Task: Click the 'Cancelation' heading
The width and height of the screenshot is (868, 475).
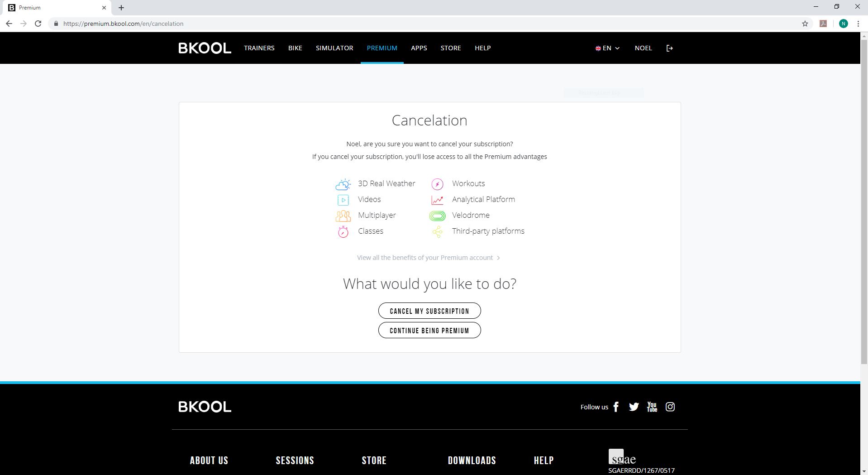Action: tap(429, 120)
